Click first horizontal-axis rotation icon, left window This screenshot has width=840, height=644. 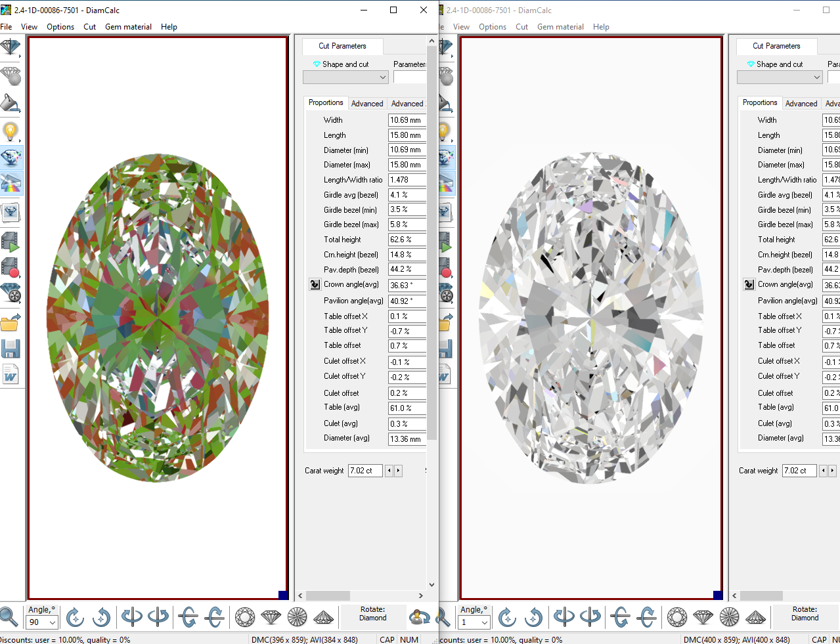pyautogui.click(x=188, y=617)
